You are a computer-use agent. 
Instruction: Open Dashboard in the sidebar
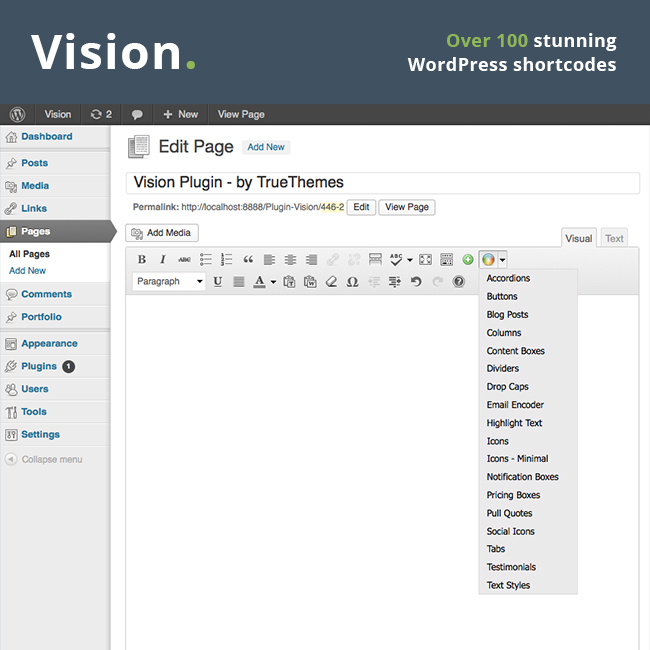pyautogui.click(x=47, y=136)
